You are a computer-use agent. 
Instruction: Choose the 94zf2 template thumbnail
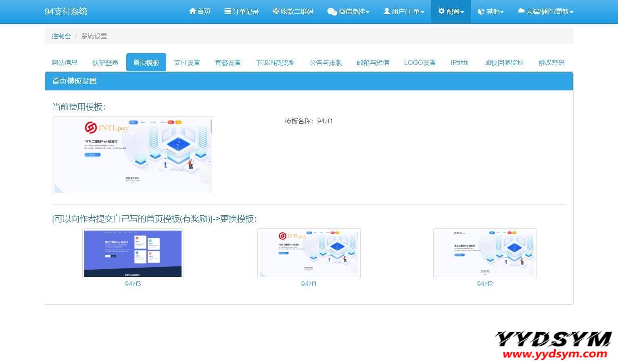[x=484, y=254]
